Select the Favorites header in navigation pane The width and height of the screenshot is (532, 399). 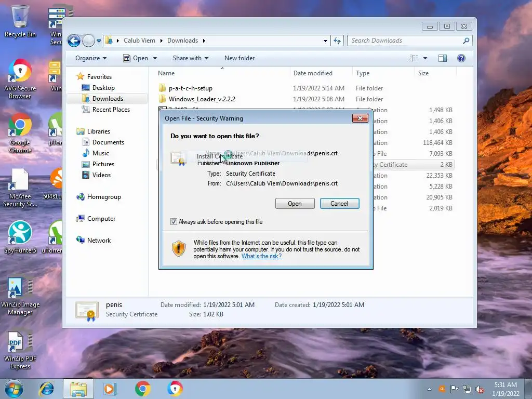click(99, 77)
